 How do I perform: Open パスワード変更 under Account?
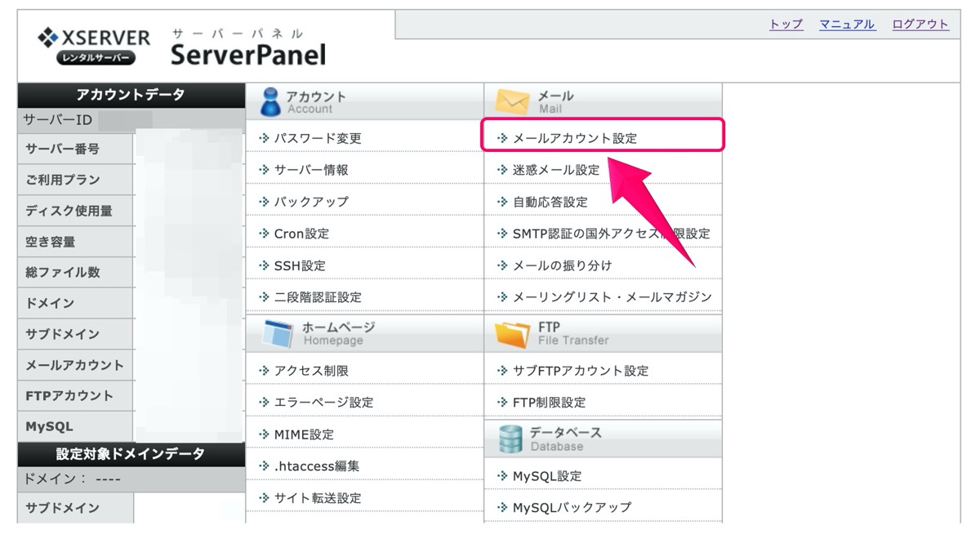pyautogui.click(x=318, y=138)
